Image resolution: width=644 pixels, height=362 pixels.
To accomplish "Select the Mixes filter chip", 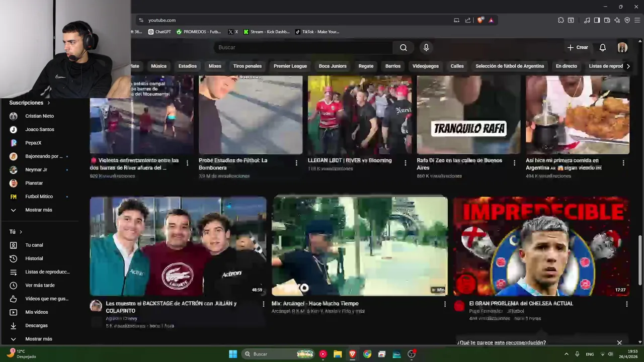I will point(215,66).
